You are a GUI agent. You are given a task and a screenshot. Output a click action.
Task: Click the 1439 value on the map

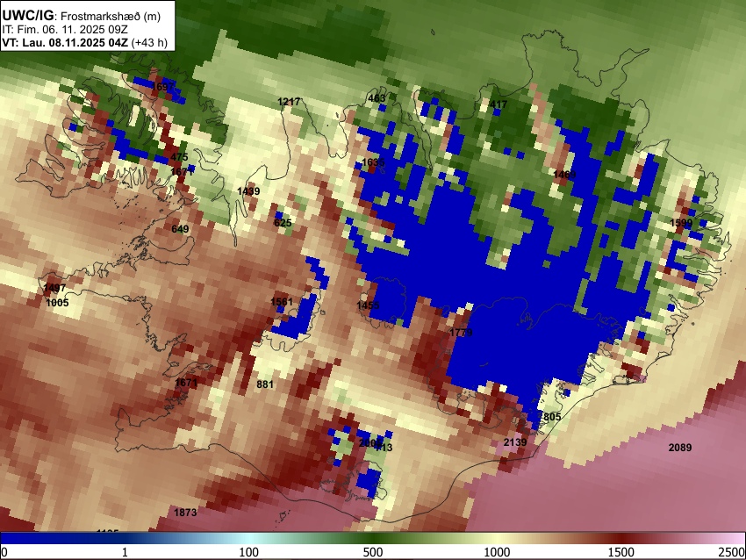pos(248,191)
